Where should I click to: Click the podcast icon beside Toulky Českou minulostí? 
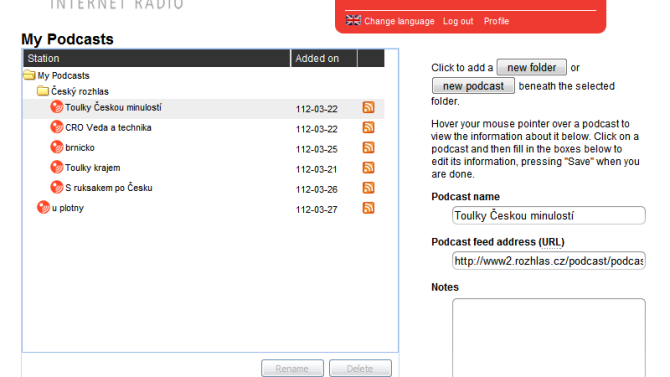point(56,107)
